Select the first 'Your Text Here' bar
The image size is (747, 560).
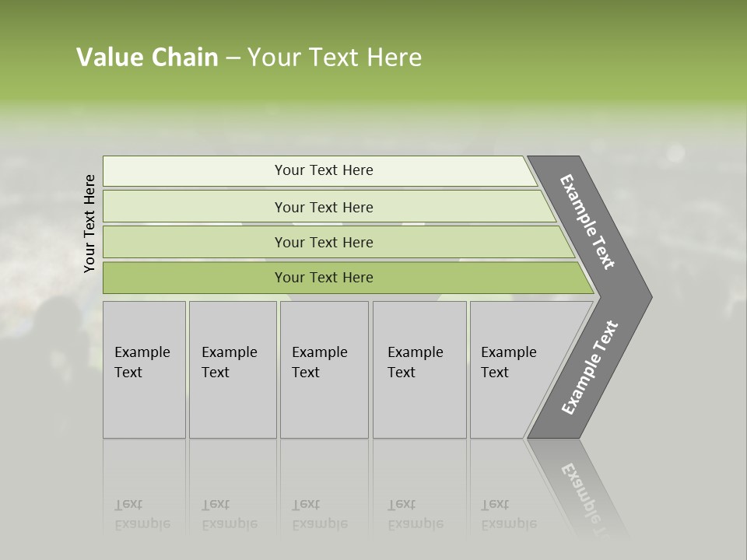tap(323, 170)
